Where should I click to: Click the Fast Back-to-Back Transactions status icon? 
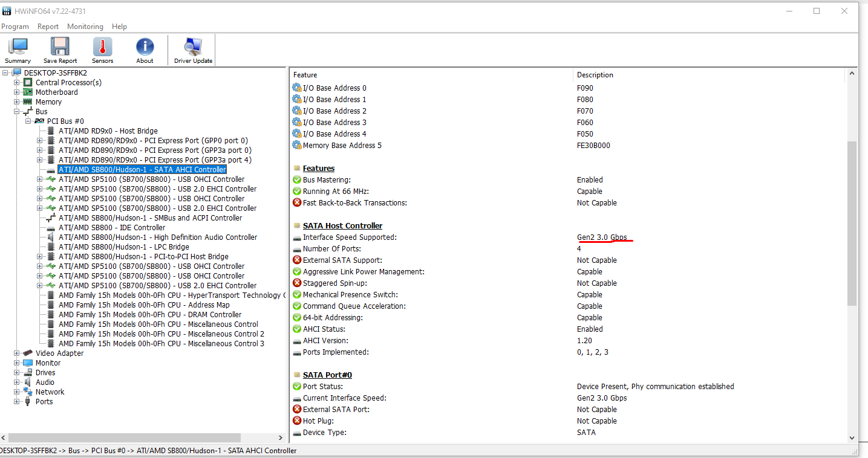[297, 202]
